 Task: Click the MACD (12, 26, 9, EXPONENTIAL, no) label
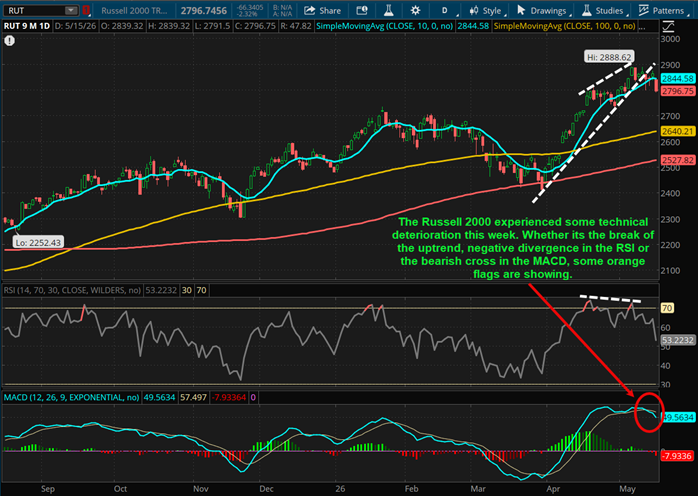71,397
